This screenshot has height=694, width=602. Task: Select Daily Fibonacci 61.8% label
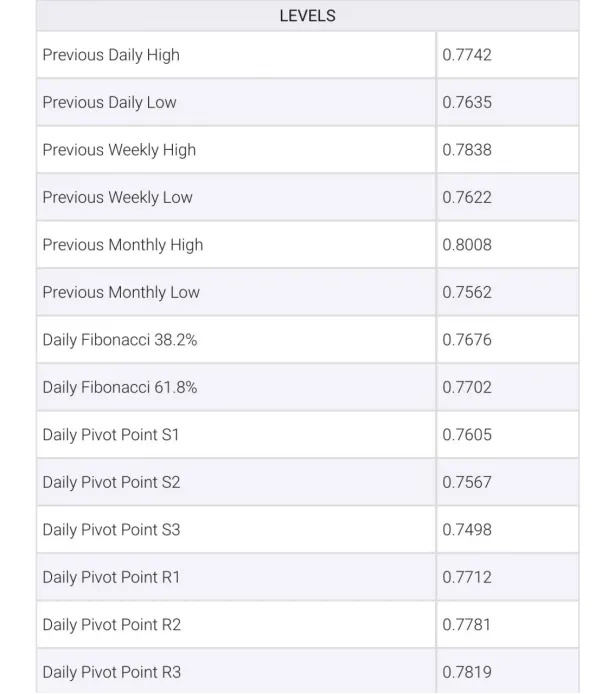(x=120, y=387)
